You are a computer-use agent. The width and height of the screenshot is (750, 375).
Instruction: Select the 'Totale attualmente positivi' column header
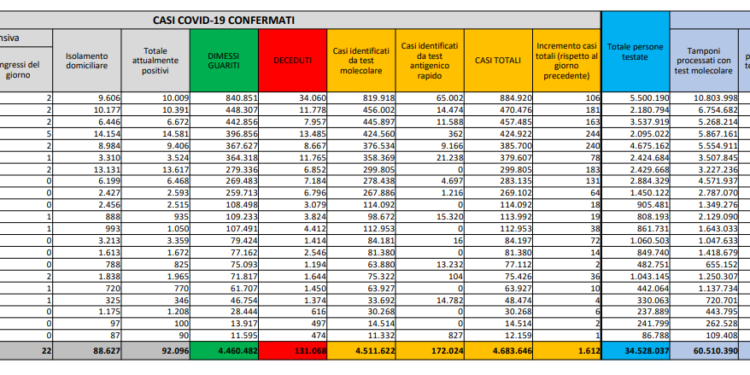click(156, 61)
